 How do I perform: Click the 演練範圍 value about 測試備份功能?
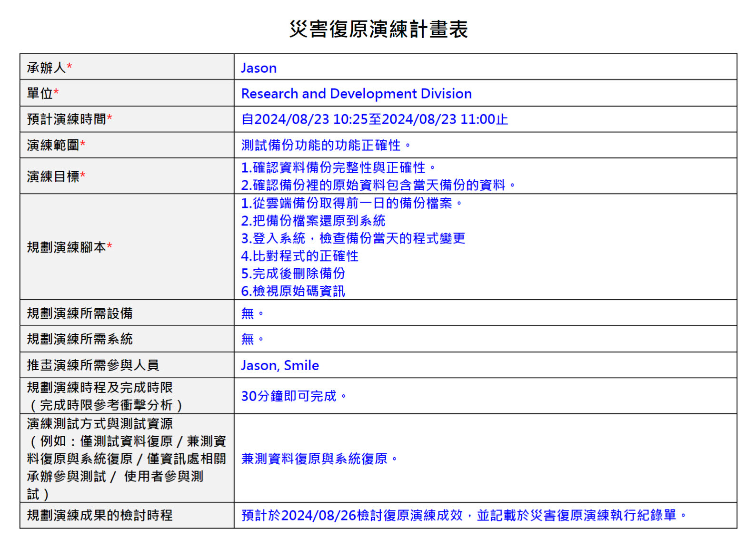tap(325, 145)
